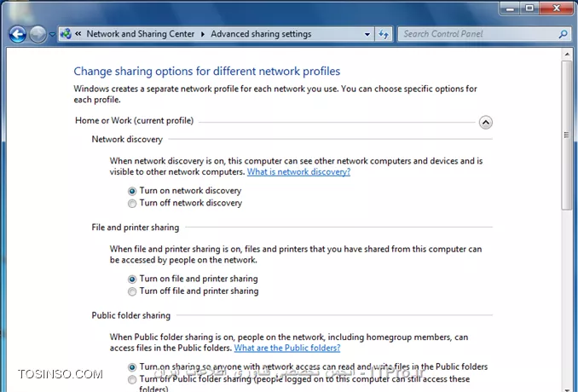Click the vertical scrollbar thumb

tap(567, 135)
